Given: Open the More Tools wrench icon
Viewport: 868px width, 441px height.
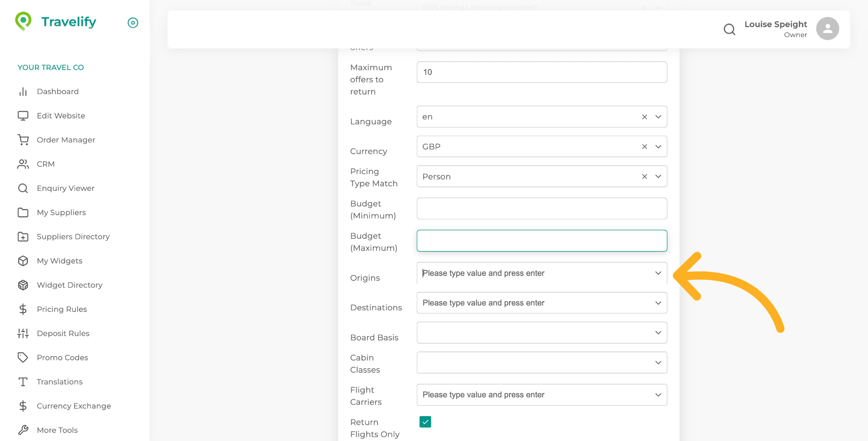Looking at the screenshot, I should pyautogui.click(x=23, y=430).
